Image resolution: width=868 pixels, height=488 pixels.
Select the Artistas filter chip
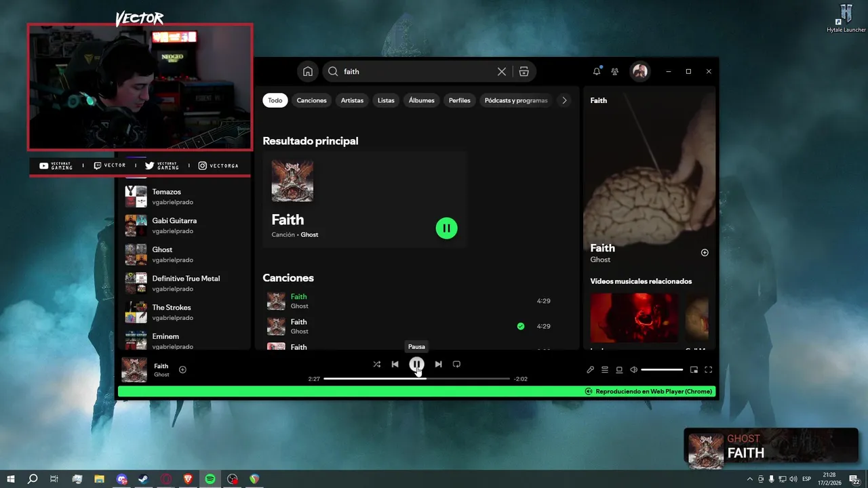point(352,100)
